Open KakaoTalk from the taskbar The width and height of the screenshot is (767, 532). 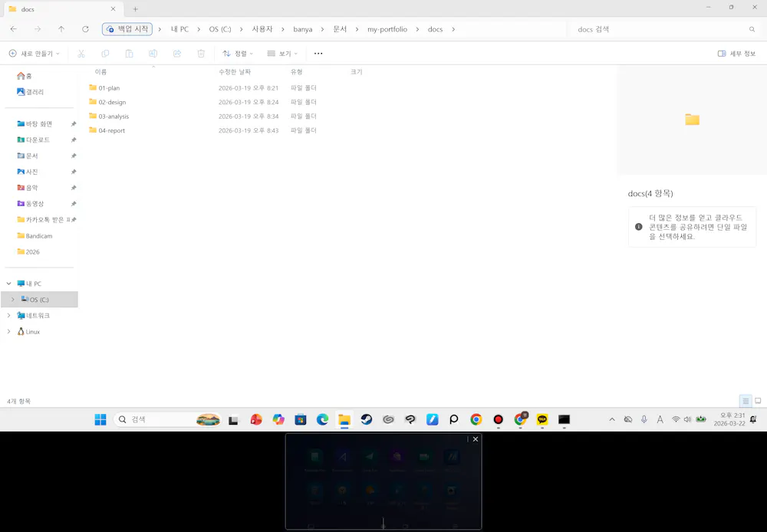(542, 419)
